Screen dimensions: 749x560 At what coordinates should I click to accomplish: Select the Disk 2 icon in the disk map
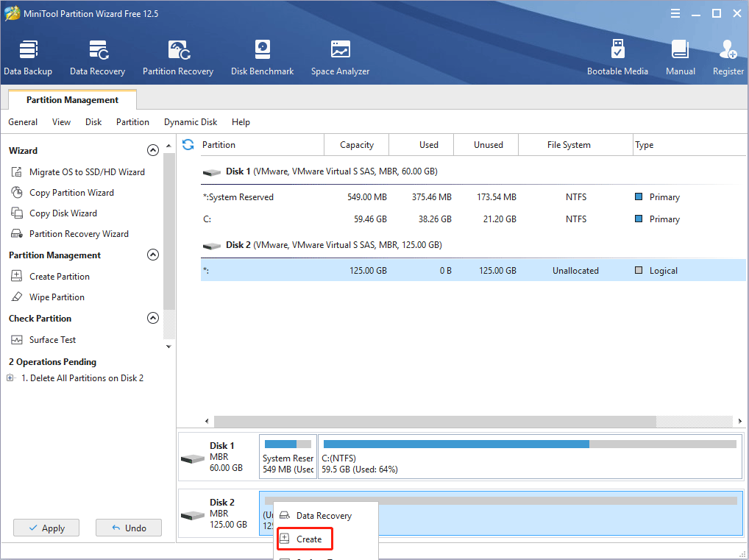pos(193,516)
